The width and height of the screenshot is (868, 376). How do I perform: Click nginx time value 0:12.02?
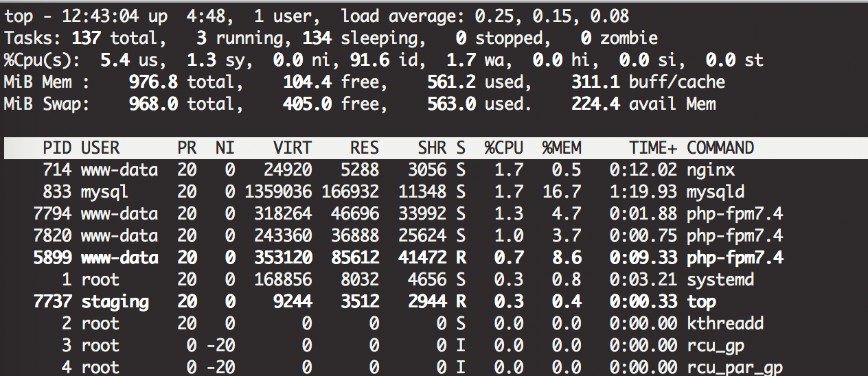pos(643,169)
